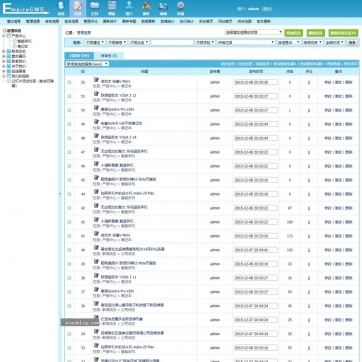Click the 产品中心 folder icon in the tree
The width and height of the screenshot is (362, 362).
[9, 36]
